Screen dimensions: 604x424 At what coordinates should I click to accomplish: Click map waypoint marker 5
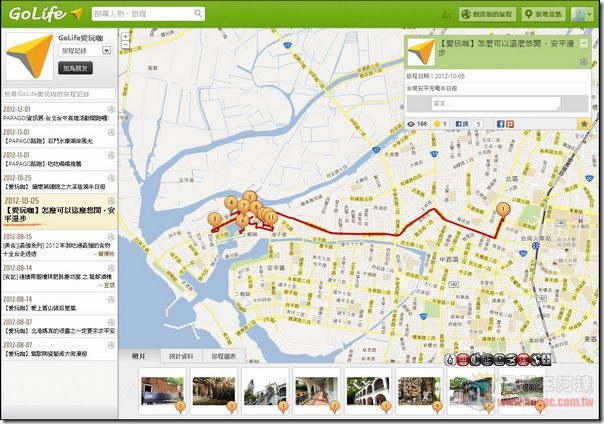(x=215, y=220)
